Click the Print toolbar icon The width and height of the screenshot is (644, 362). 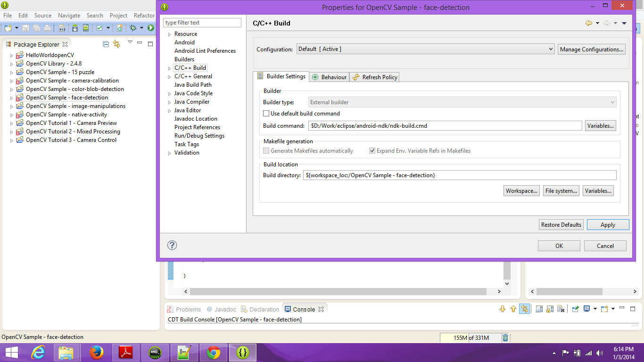(x=48, y=28)
